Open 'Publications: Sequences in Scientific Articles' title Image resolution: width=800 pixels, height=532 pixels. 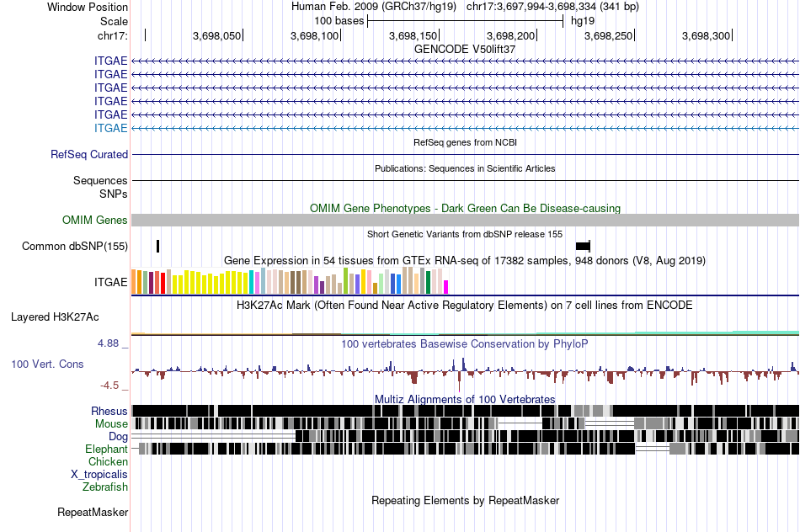(465, 168)
